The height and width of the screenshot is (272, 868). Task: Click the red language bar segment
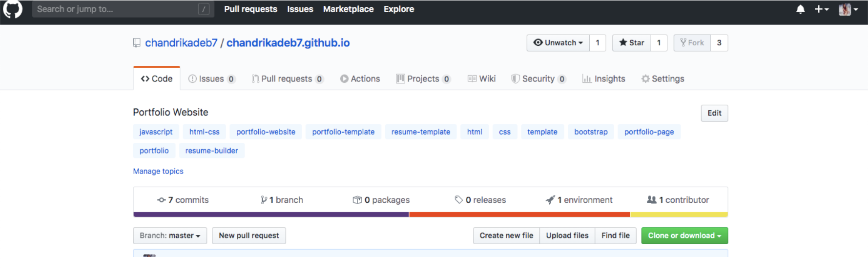pos(519,214)
